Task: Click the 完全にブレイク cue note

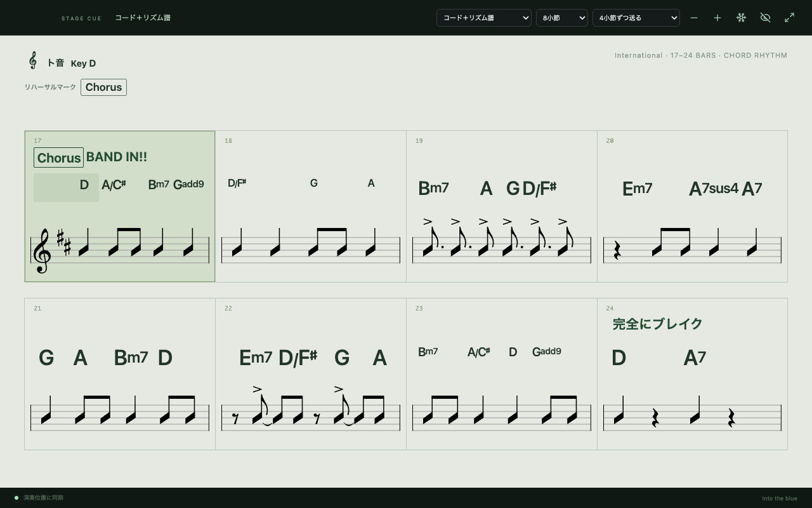Action: click(658, 324)
